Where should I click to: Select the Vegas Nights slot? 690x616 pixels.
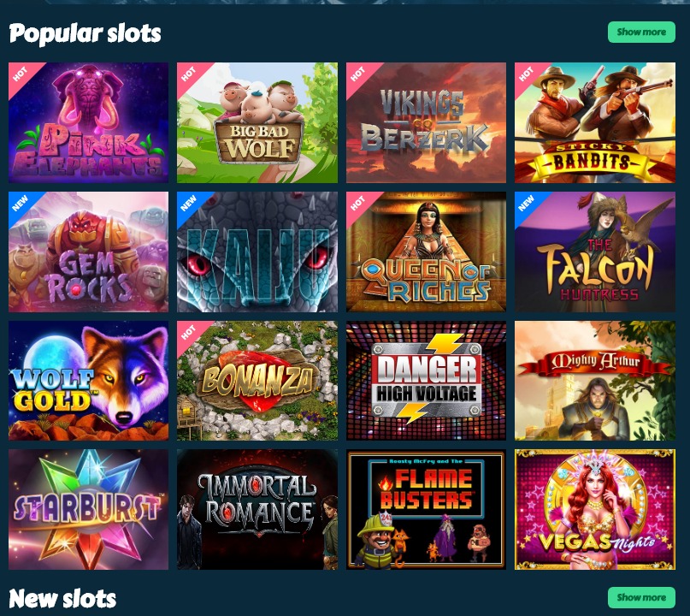click(x=595, y=509)
